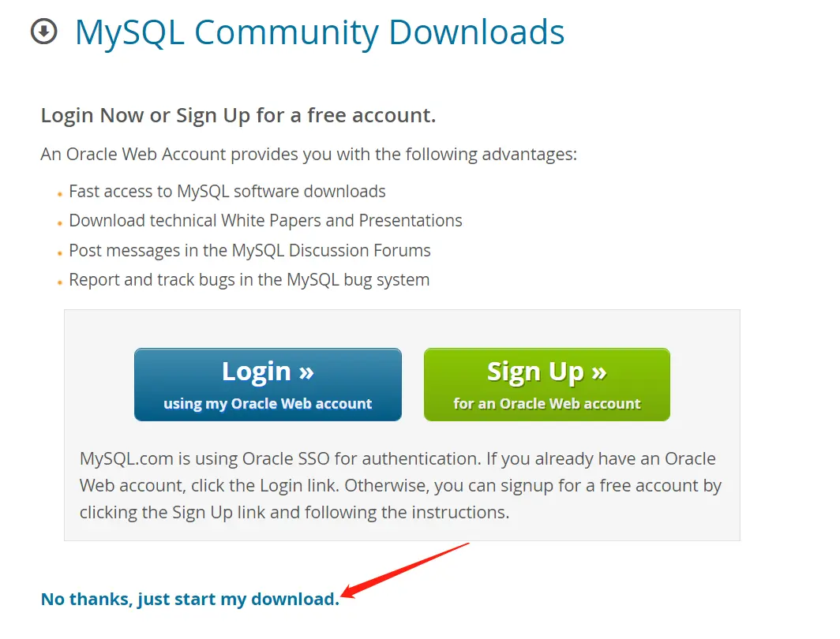Click the circled download arrow icon
The image size is (840, 639).
click(x=43, y=32)
